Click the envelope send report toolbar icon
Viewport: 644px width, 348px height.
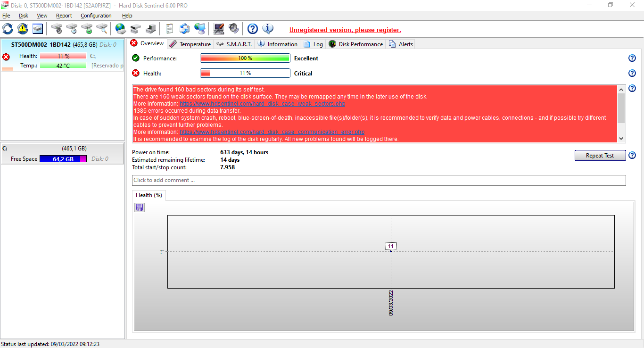tap(185, 29)
